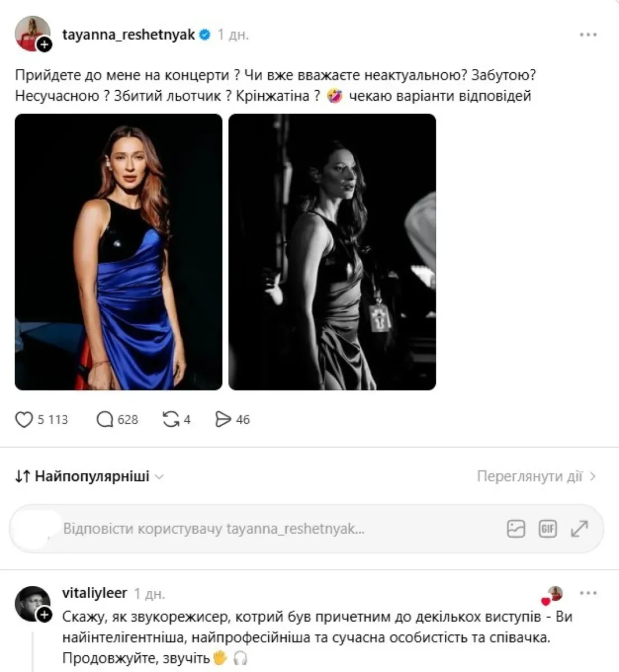
Task: Open tayanna_reshetnyak profile link
Action: [x=129, y=35]
